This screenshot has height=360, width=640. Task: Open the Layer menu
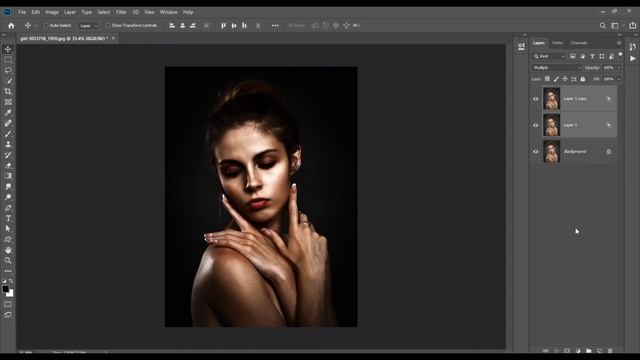tap(70, 12)
